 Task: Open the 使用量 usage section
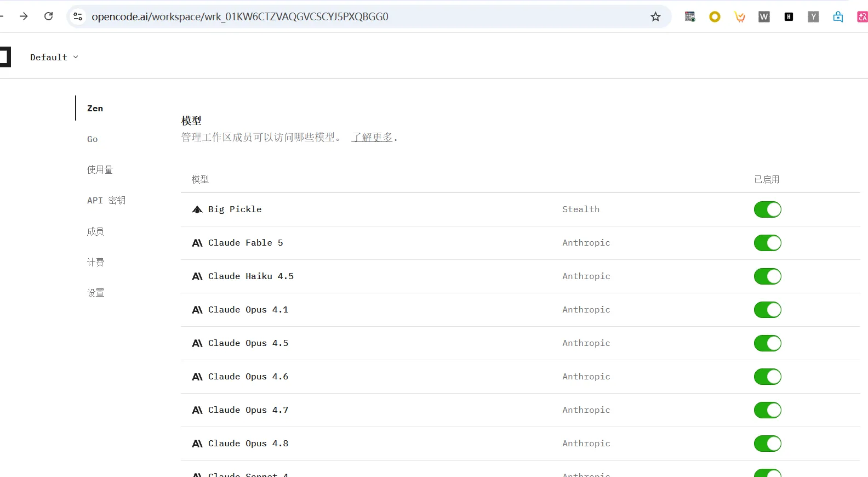pyautogui.click(x=100, y=170)
